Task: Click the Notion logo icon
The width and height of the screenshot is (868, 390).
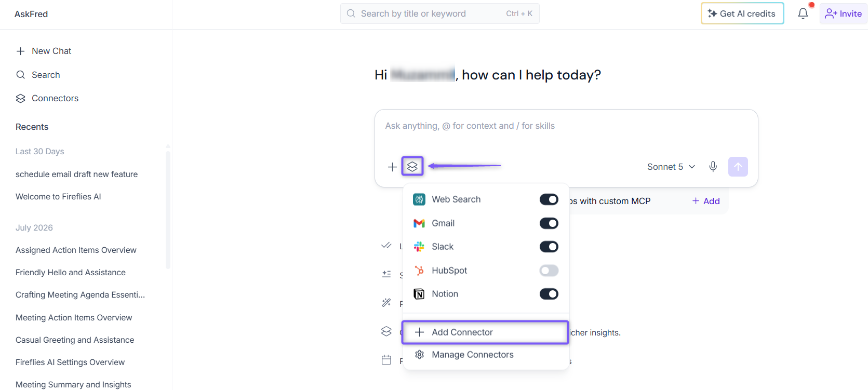Action: click(419, 294)
